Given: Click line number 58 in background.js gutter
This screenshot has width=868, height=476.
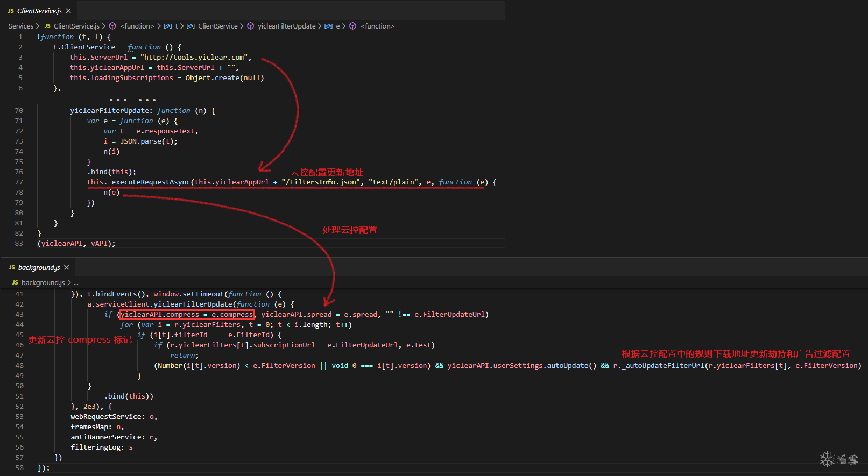Looking at the screenshot, I should coord(19,468).
